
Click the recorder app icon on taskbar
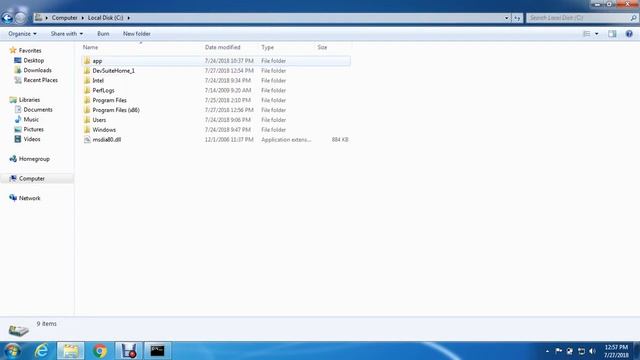tap(129, 351)
